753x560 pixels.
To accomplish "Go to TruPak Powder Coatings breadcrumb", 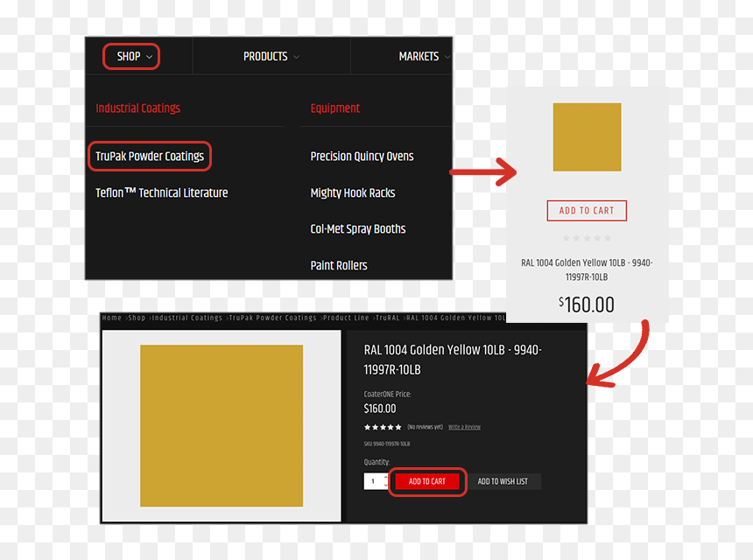I will (273, 318).
